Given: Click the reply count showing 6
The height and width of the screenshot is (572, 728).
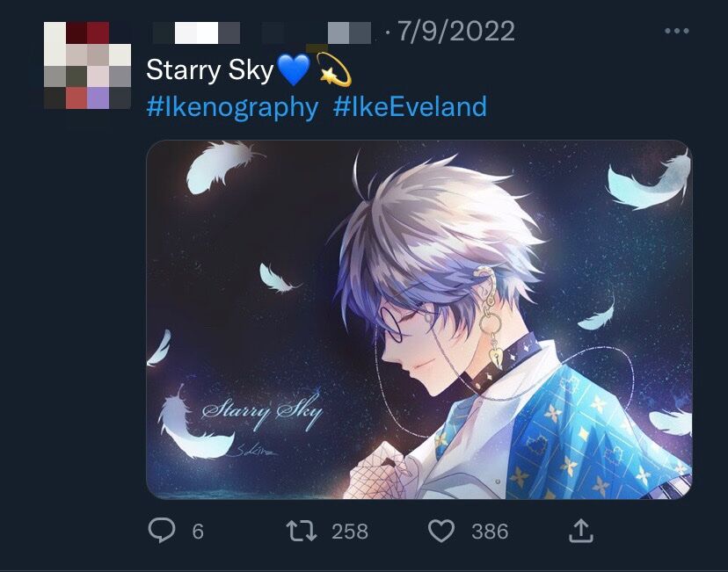Looking at the screenshot, I should (x=198, y=532).
